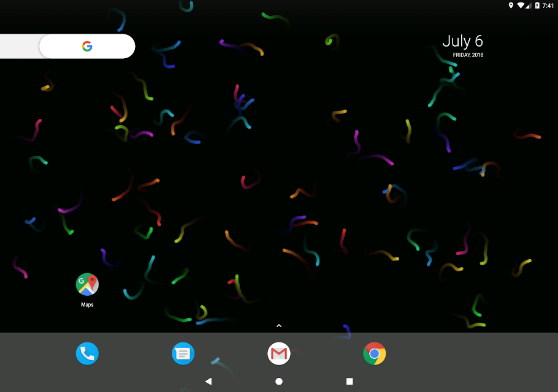
Task: Tap the Google G logo
Action: coord(87,46)
